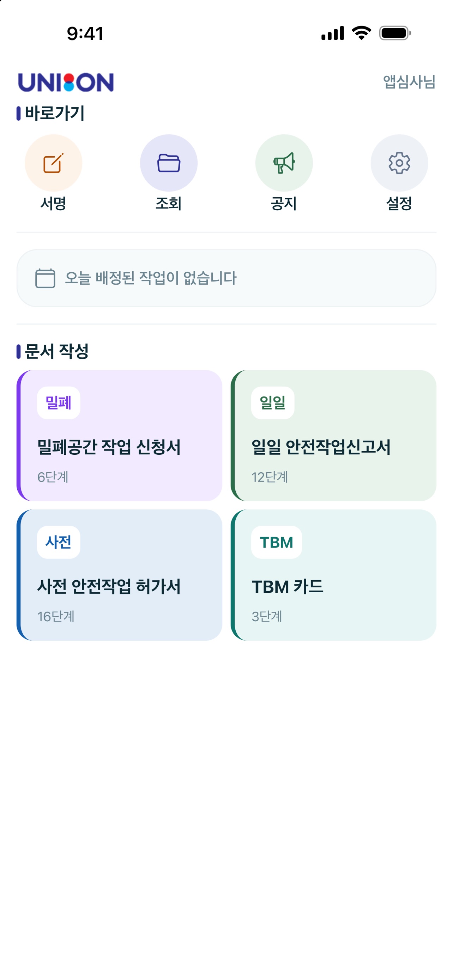This screenshot has width=453, height=980.
Task: Tap the 오늘 배정된 작업이 없습니다 banner
Action: pos(226,278)
